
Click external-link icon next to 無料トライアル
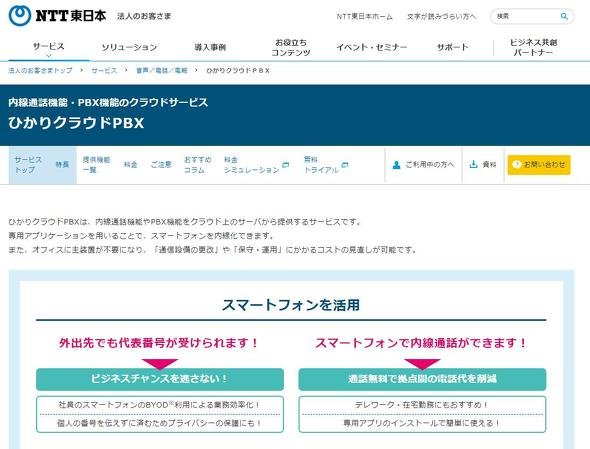[345, 165]
